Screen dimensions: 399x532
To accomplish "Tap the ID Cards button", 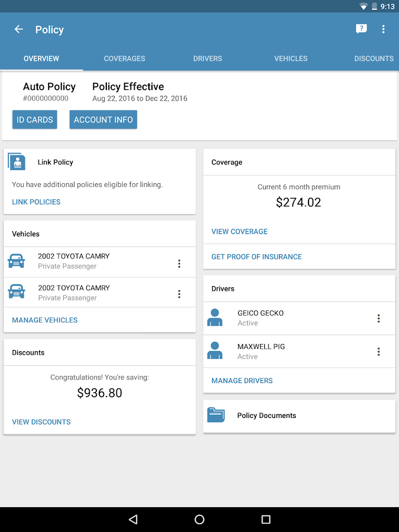I will click(x=35, y=119).
